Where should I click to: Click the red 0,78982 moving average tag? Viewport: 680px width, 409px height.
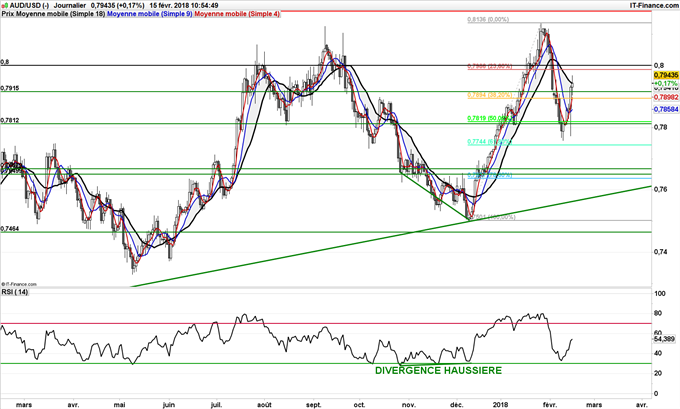point(666,98)
